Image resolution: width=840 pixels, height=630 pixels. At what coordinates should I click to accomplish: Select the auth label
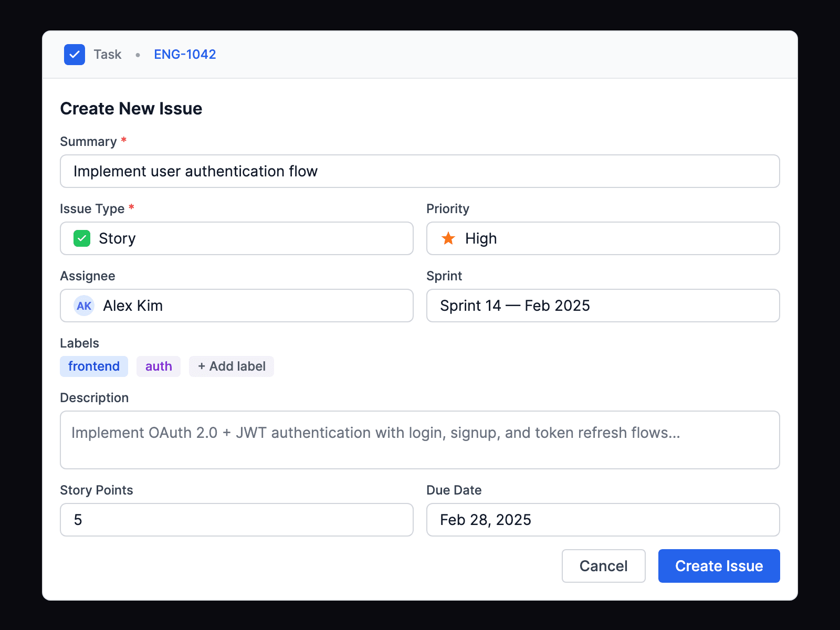point(158,366)
